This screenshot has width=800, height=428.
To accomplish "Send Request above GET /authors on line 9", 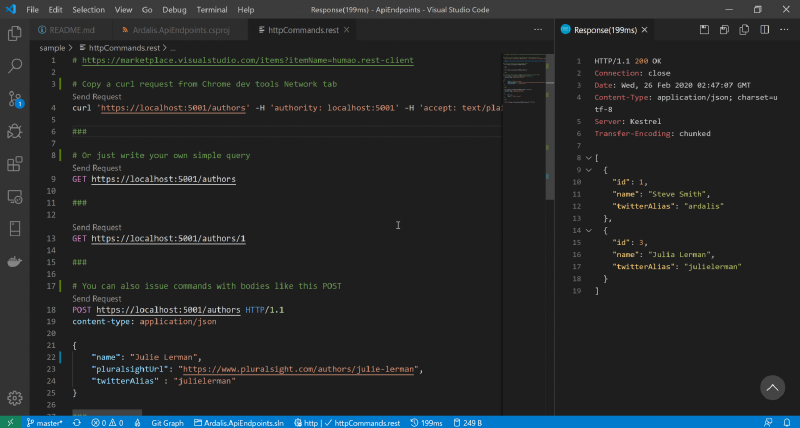I will [x=96, y=168].
